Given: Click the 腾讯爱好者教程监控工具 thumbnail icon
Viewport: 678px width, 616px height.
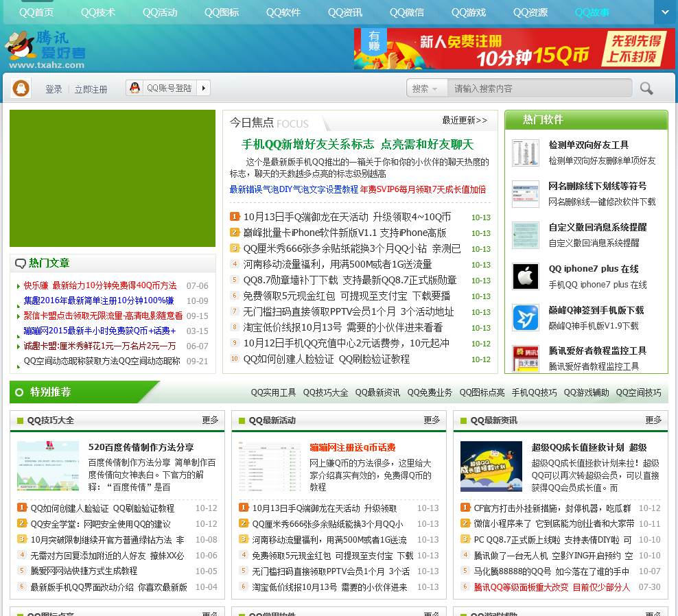Looking at the screenshot, I should [526, 358].
